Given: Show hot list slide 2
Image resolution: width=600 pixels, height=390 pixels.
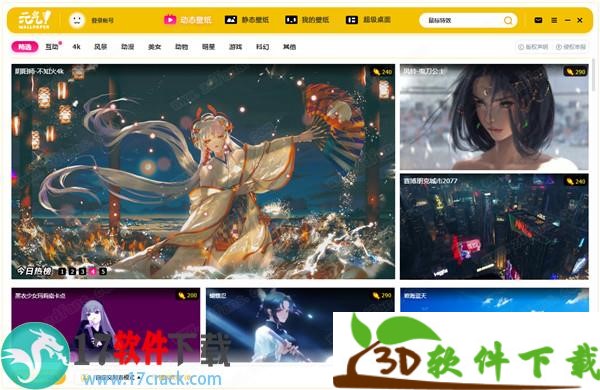Looking at the screenshot, I should pos(72,271).
